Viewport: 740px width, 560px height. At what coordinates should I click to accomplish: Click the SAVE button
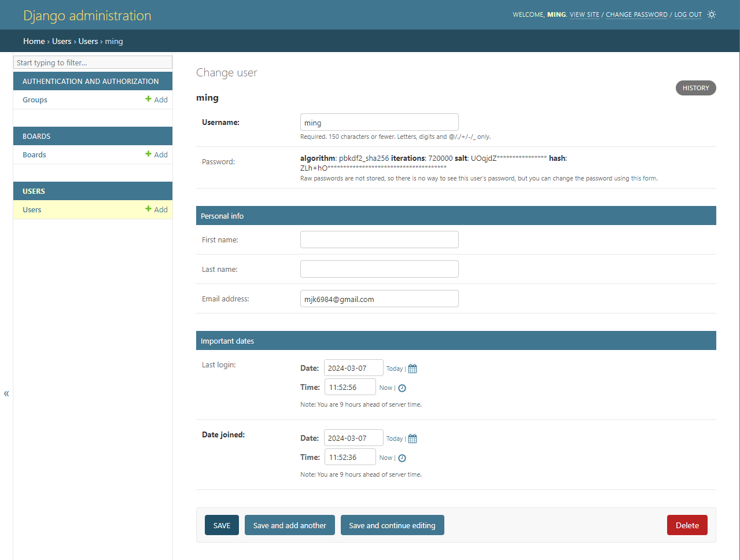tap(222, 525)
